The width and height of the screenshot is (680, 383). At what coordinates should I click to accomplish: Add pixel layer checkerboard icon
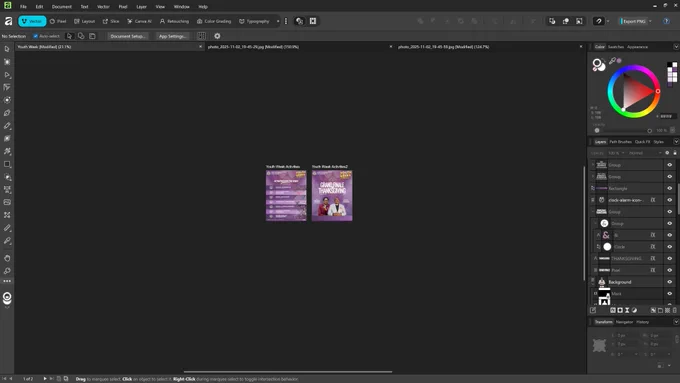coord(667,310)
